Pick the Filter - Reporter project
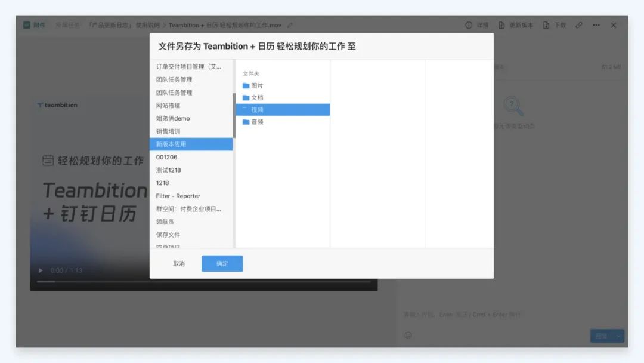Viewport: 644px width, 363px height. (x=178, y=196)
